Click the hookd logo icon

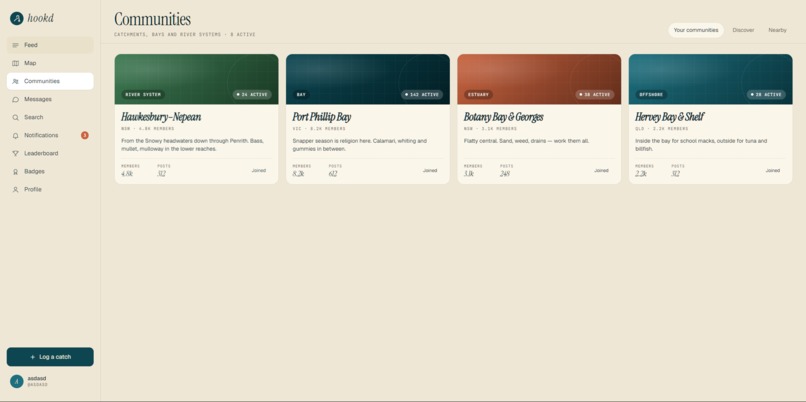point(16,19)
